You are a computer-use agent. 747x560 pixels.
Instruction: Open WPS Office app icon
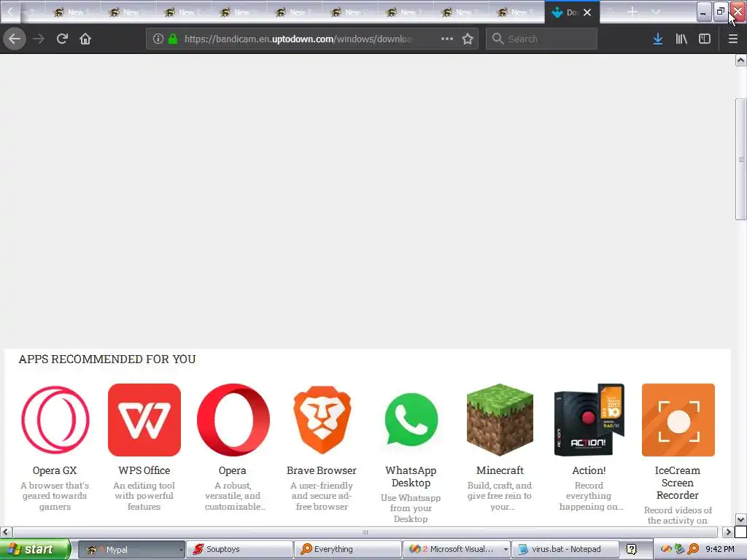point(144,419)
